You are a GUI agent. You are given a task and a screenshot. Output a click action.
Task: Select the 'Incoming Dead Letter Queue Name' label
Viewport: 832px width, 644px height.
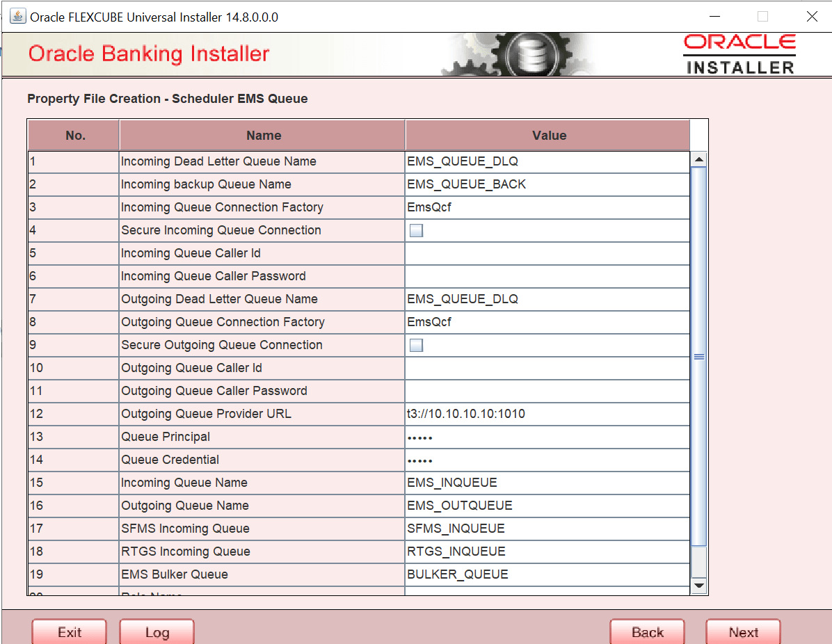click(x=218, y=161)
